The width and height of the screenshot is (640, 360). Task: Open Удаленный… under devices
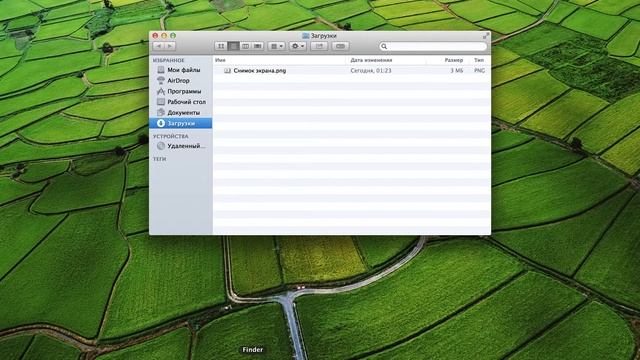180,146
